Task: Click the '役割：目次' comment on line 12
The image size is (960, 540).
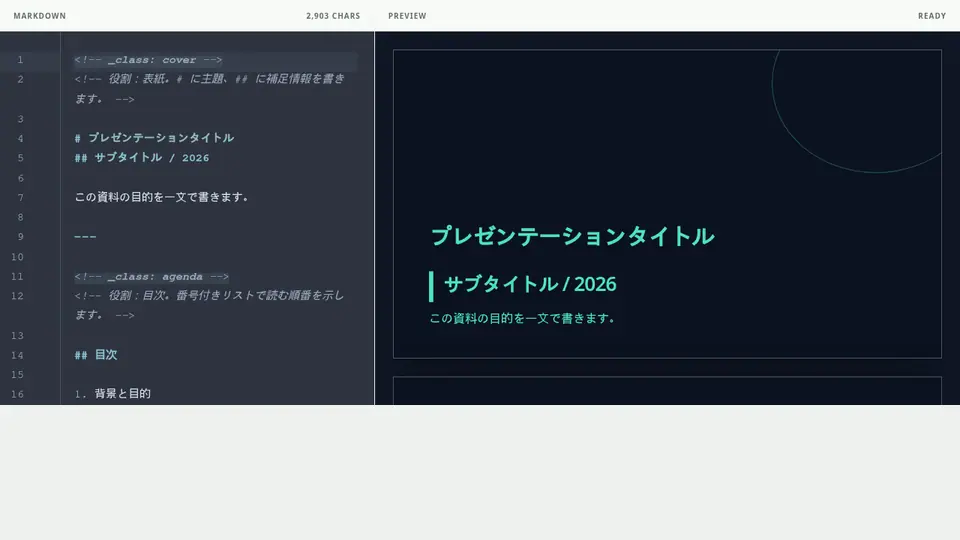Action: coord(209,305)
